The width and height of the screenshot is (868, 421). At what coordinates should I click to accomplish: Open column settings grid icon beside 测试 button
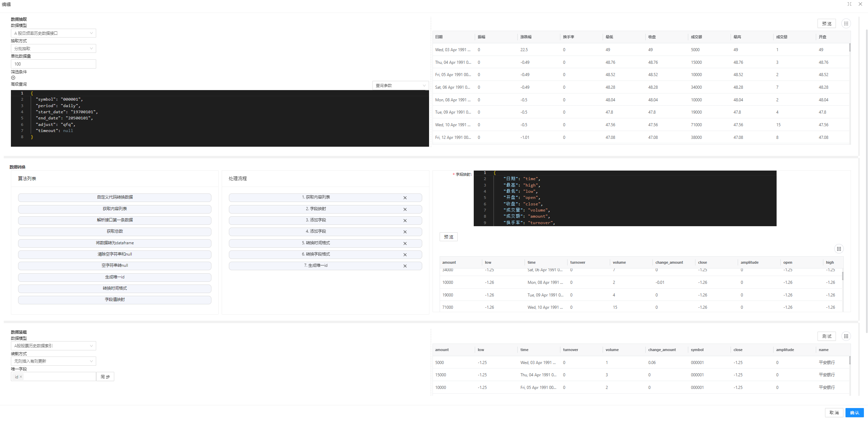click(846, 336)
